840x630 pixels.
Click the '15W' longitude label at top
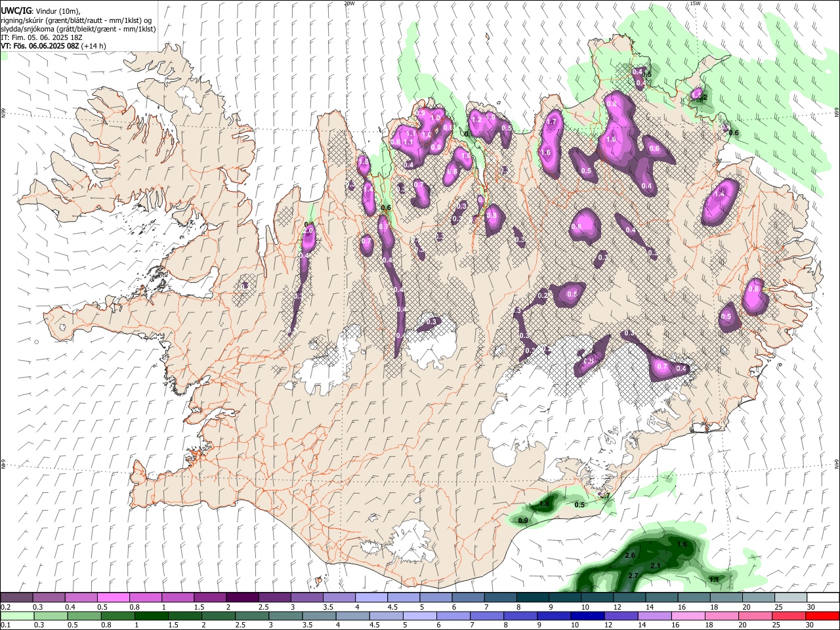coord(694,3)
